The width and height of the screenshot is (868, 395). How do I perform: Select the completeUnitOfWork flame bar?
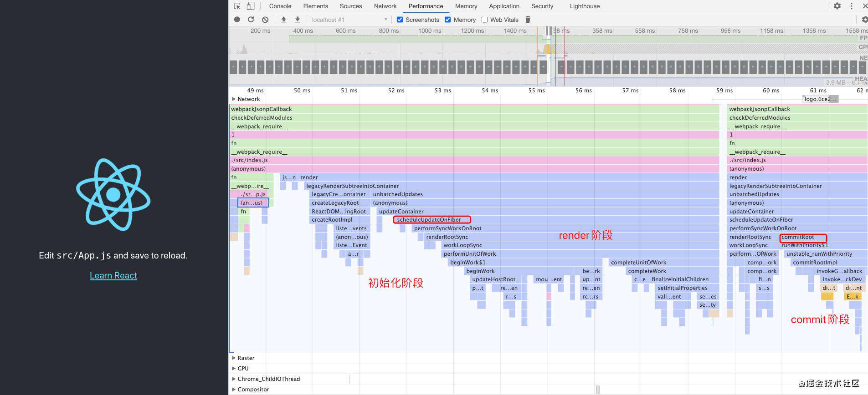[x=664, y=263]
